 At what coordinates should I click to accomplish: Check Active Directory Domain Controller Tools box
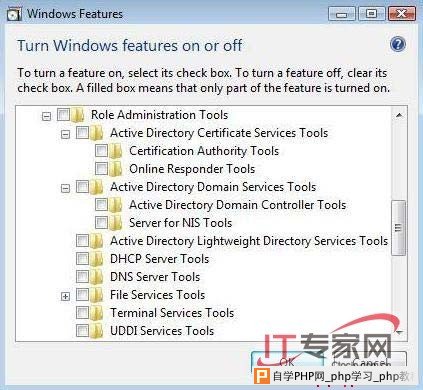click(101, 205)
